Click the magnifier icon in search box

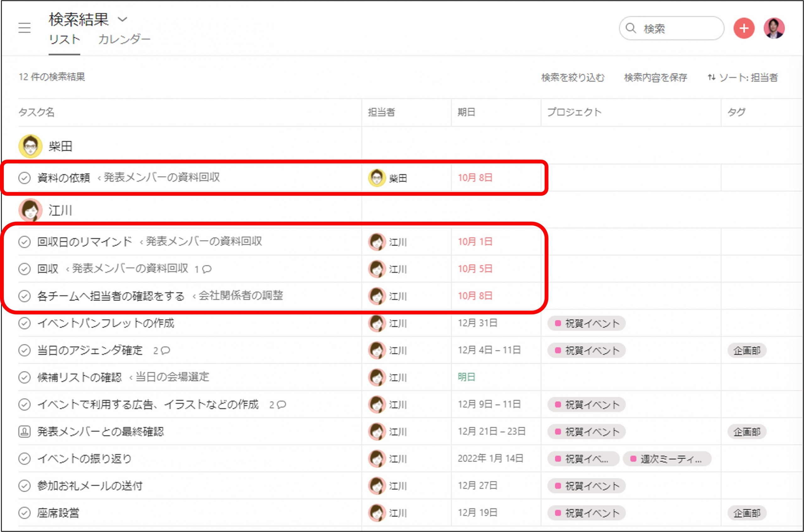coord(631,28)
